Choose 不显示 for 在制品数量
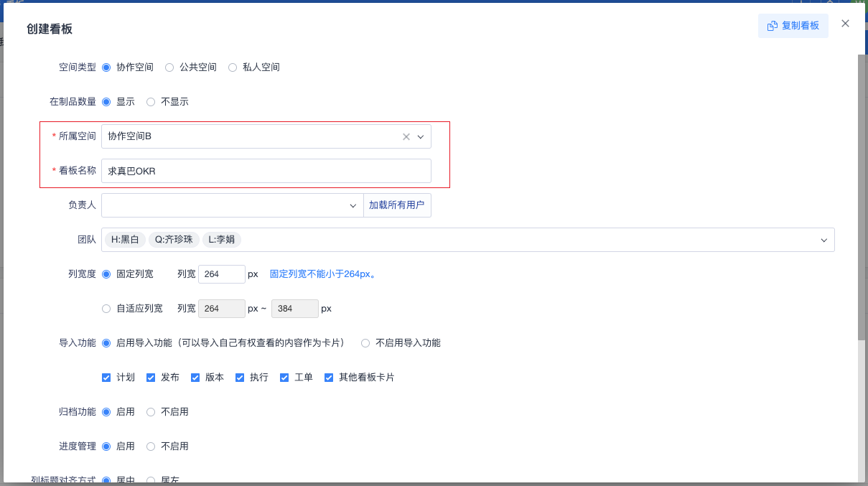This screenshot has height=486, width=868. 151,102
